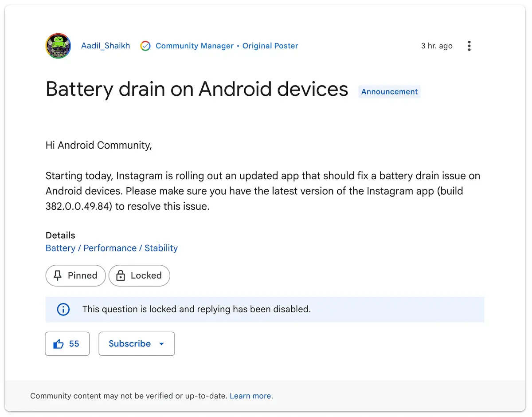532x417 pixels.
Task: Toggle the Pinned filter chip
Action: pyautogui.click(x=75, y=275)
